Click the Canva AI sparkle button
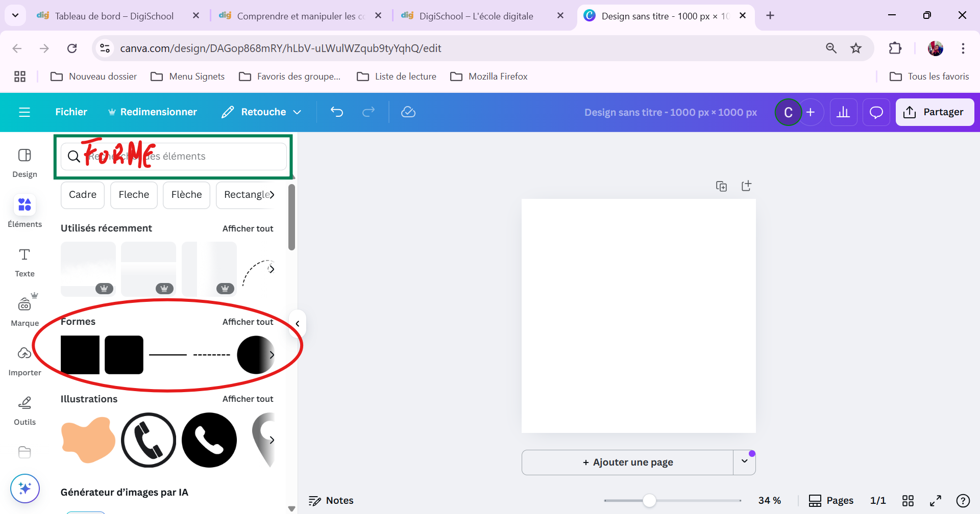Image resolution: width=980 pixels, height=514 pixels. 24,488
